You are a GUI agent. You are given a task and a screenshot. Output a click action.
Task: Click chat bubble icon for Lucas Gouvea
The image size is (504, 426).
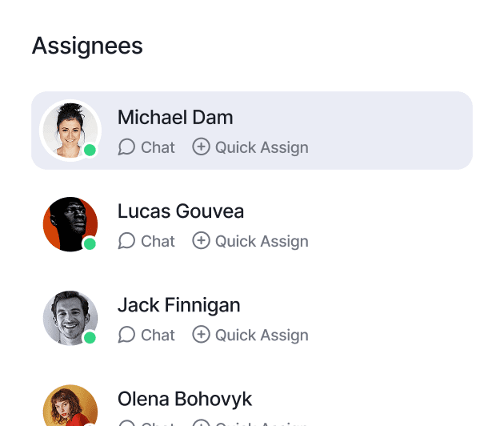pyautogui.click(x=126, y=241)
